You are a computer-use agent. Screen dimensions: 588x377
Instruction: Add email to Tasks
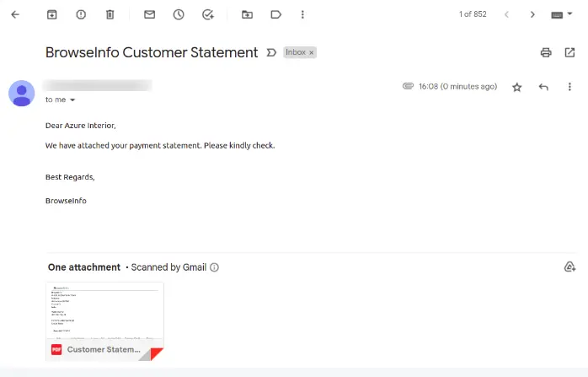click(x=208, y=14)
